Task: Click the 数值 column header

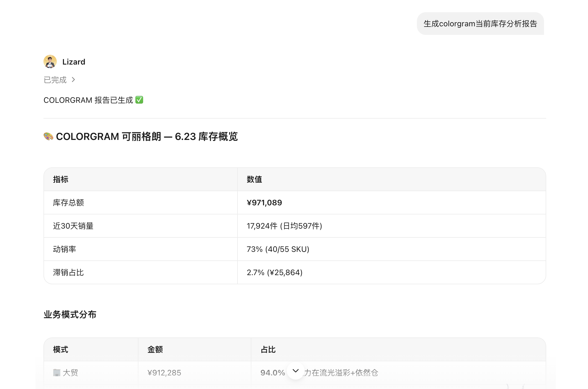Action: click(x=254, y=179)
